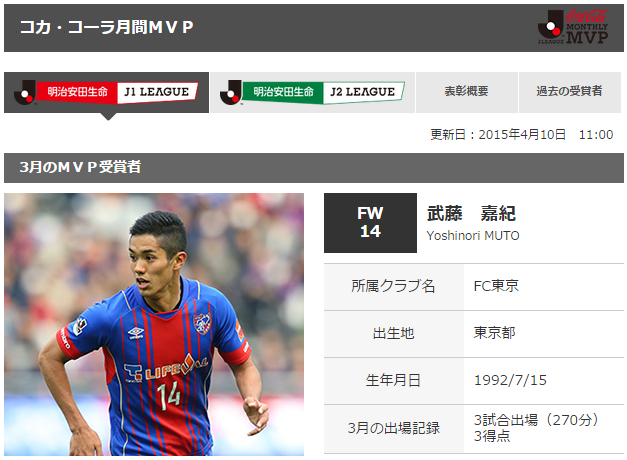The image size is (627, 460).
Task: Click the J.League ball emblem in J2 tab
Action: (231, 92)
